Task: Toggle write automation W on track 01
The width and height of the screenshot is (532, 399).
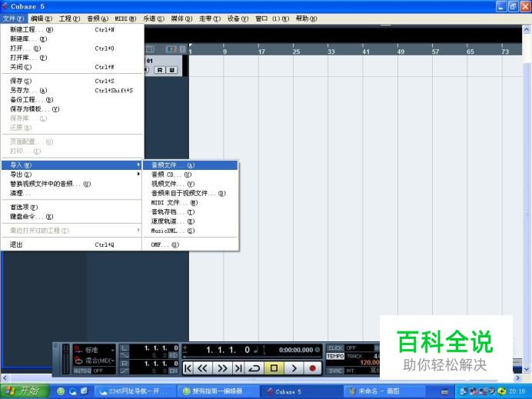Action: [171, 70]
